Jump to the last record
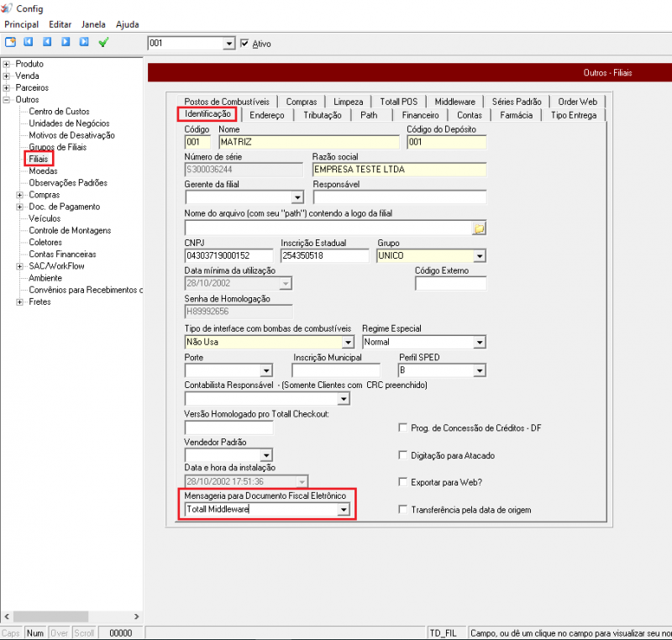672x640 pixels. point(84,42)
